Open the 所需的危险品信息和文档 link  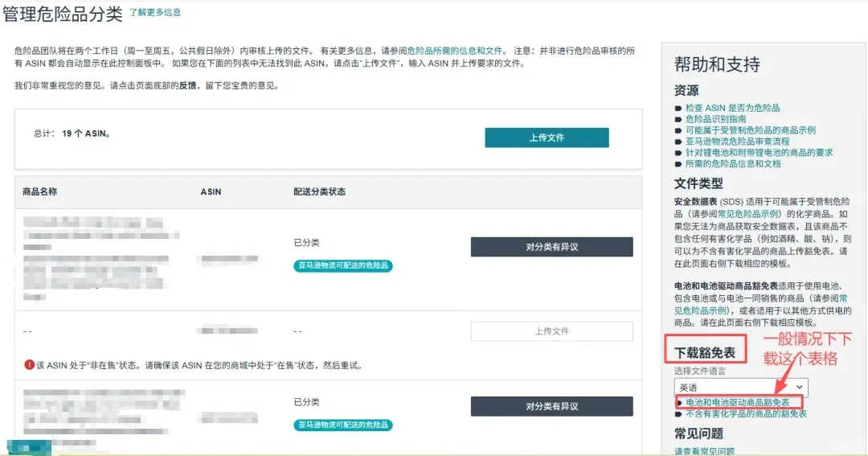pos(733,163)
